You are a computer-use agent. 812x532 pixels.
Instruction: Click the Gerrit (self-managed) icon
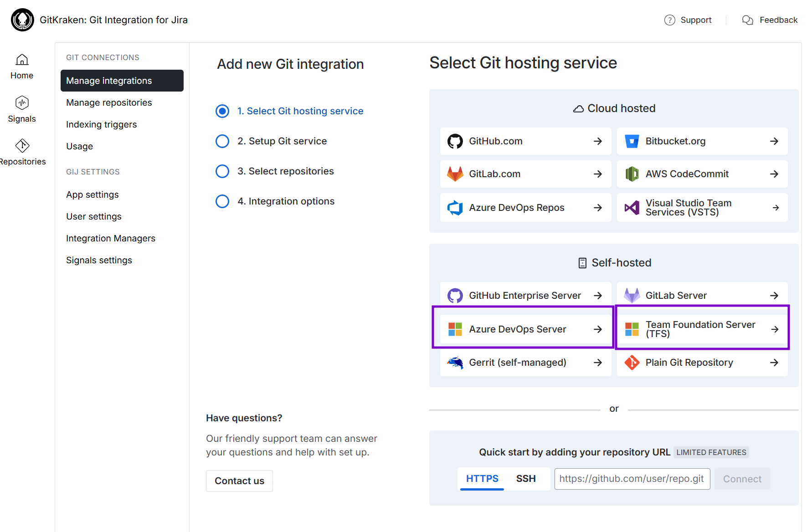coord(455,363)
